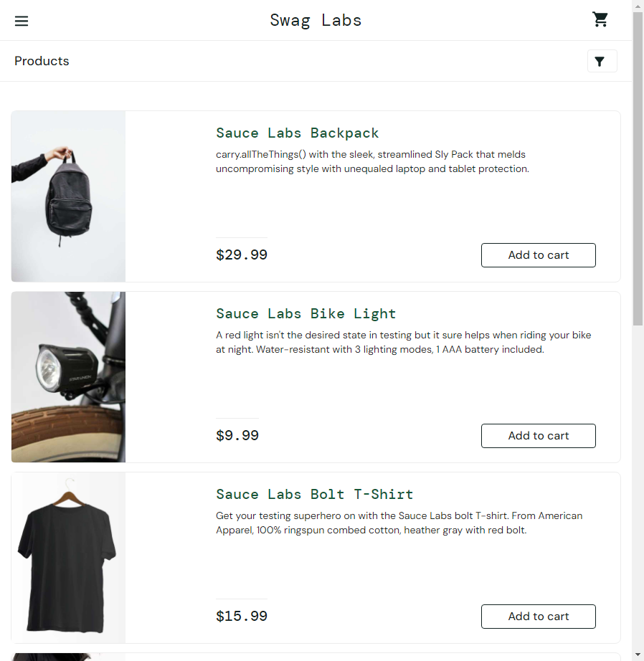Open the Sauce Labs Bolt T-Shirt title link
Screen dimensions: 644x661
click(x=314, y=495)
